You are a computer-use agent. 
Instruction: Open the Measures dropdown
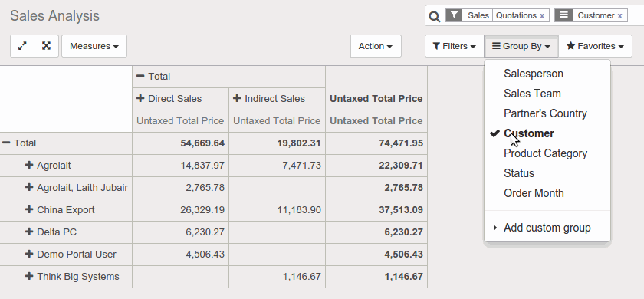(x=94, y=46)
